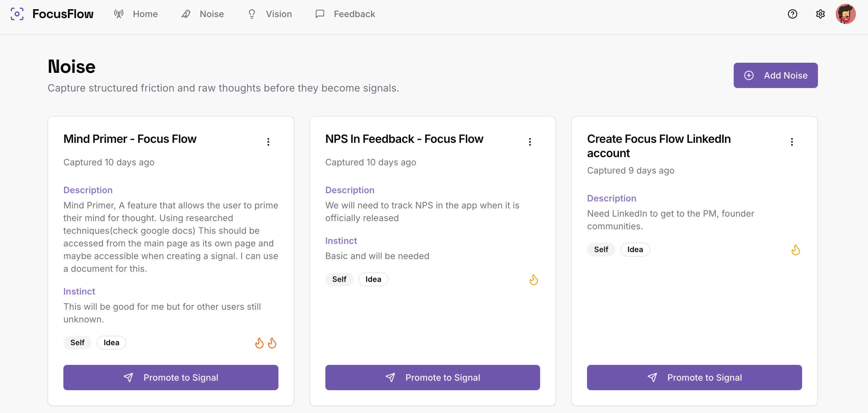Screen dimensions: 868x413
Task: Click the Self tag on LinkedIn account card
Action: coord(601,250)
